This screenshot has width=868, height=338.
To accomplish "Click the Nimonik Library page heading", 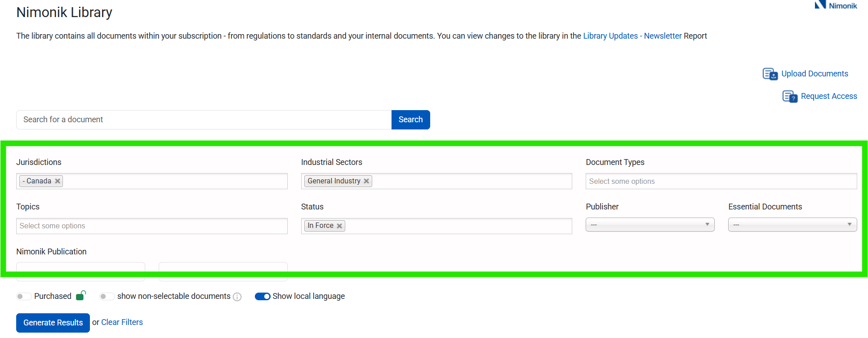I will coord(64,12).
